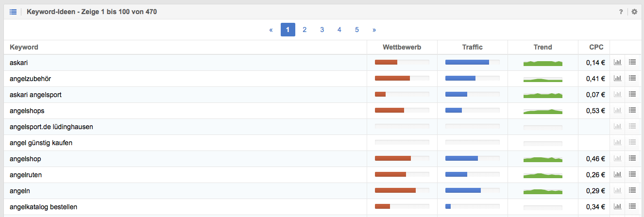This screenshot has height=217, width=644.
Task: Sort by the Traffic column header
Action: point(473,47)
